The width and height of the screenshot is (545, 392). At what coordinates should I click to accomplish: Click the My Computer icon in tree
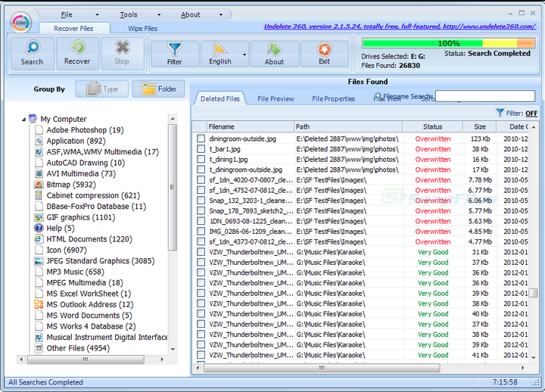(x=33, y=119)
